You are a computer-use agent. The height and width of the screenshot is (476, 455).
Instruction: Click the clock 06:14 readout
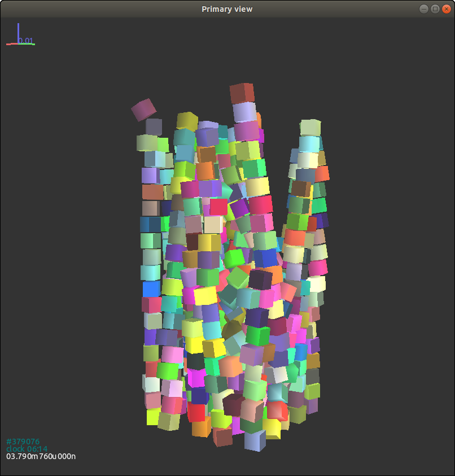tap(23, 449)
